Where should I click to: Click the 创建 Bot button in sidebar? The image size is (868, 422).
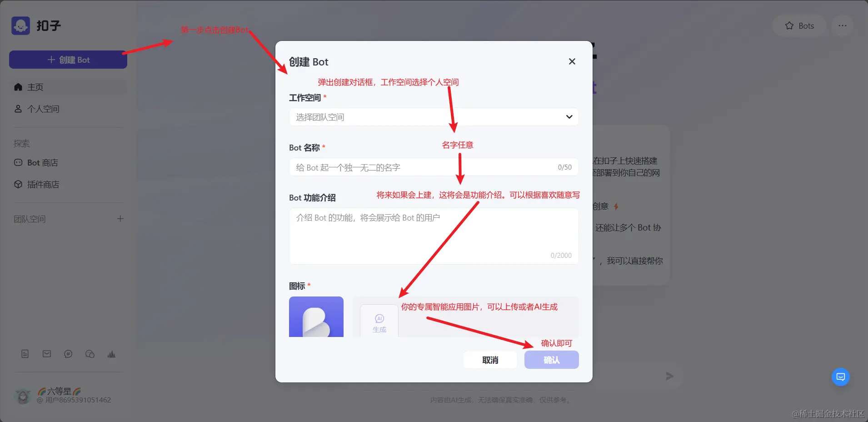coord(68,60)
